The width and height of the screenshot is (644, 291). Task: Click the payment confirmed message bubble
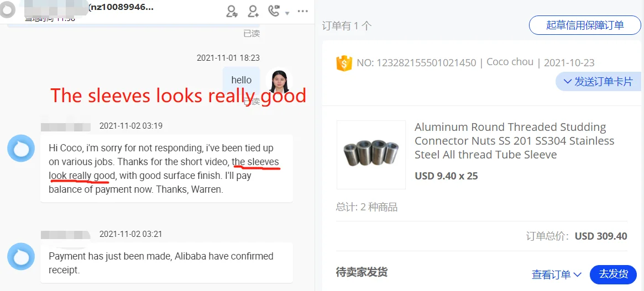point(166,263)
